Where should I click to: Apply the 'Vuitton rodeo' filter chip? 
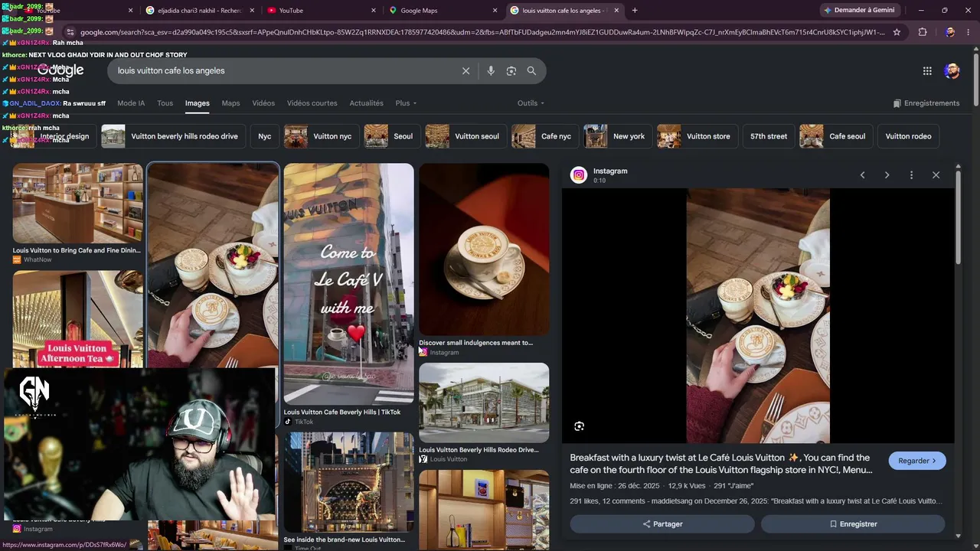[x=908, y=136]
